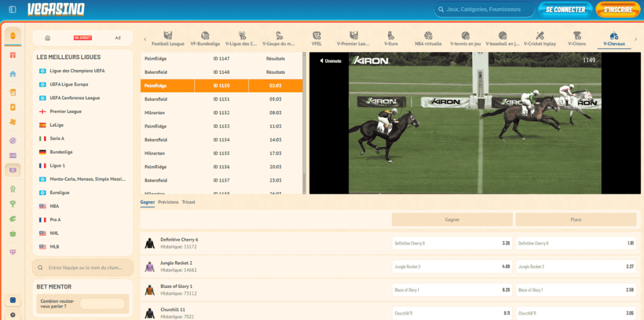Open the gift box promotions icon
Screen dimensions: 644x320
click(13, 55)
